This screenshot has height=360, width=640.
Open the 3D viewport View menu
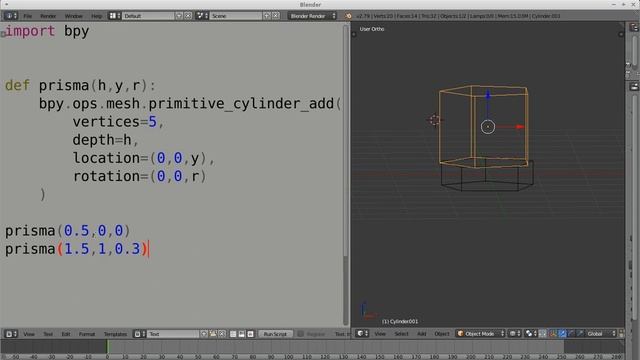tap(380, 333)
